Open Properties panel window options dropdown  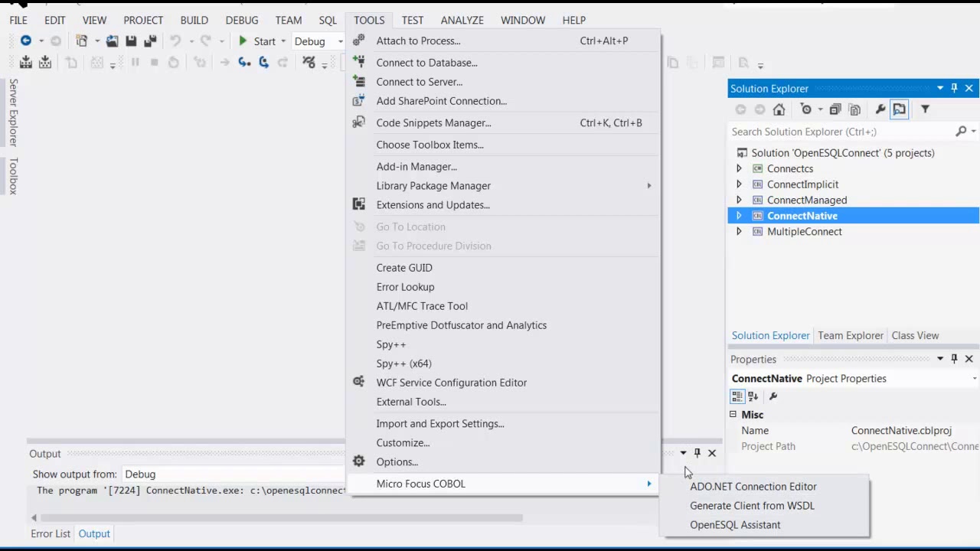pyautogui.click(x=940, y=359)
